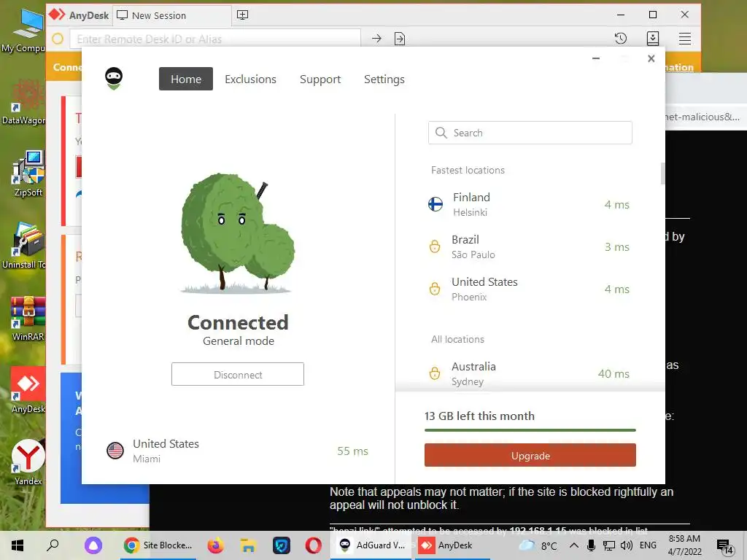Select Finland Helsinki location
This screenshot has width=747, height=560.
coord(530,204)
